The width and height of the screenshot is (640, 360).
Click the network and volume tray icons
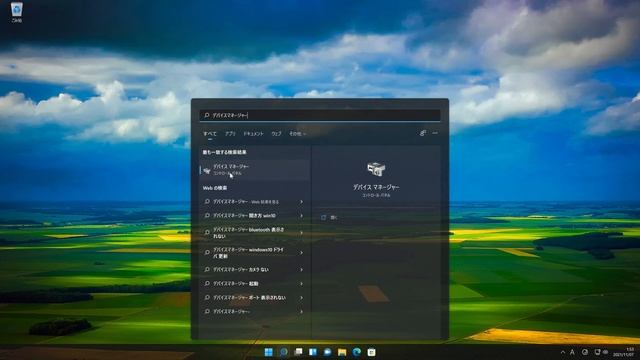click(x=601, y=352)
